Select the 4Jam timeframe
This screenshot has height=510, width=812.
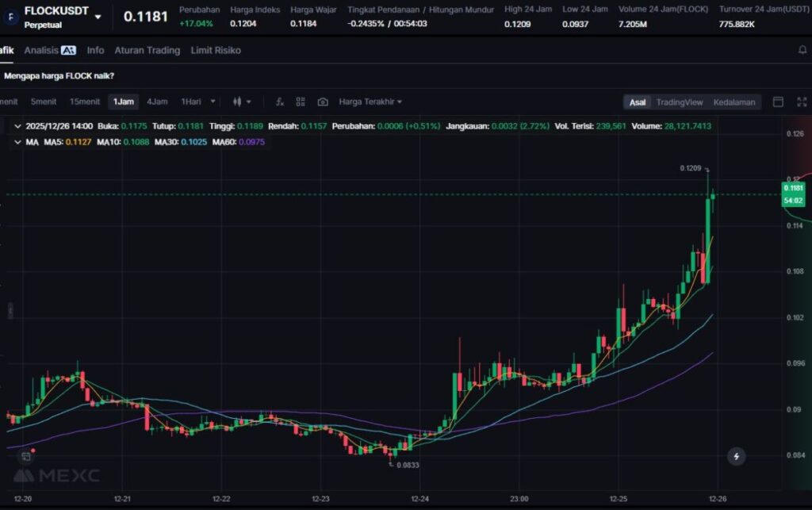(x=157, y=102)
